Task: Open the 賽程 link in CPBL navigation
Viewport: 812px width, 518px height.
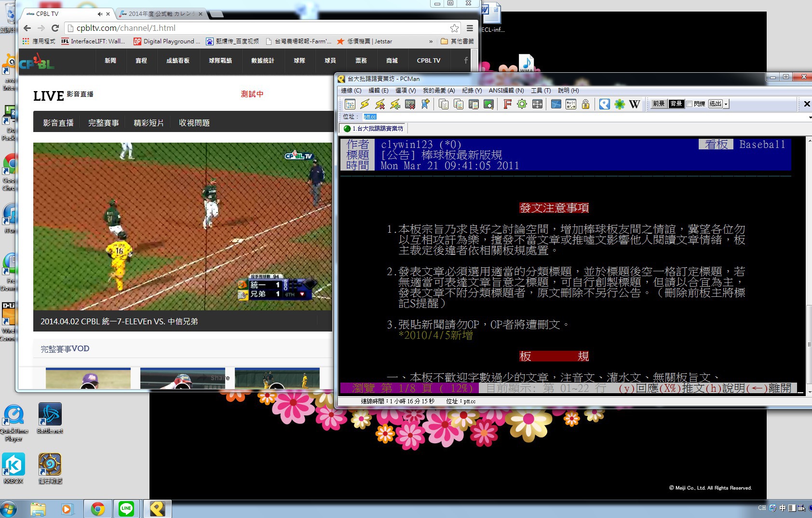Action: pos(141,61)
